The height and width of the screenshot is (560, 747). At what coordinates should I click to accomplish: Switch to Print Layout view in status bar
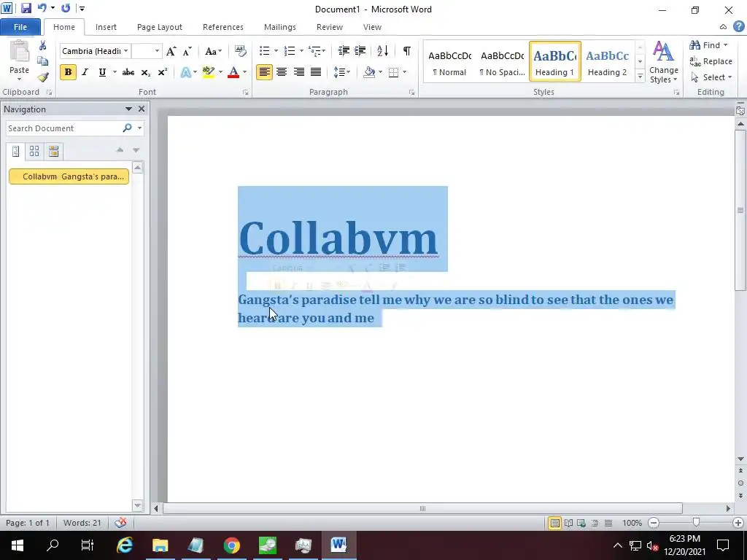point(554,523)
